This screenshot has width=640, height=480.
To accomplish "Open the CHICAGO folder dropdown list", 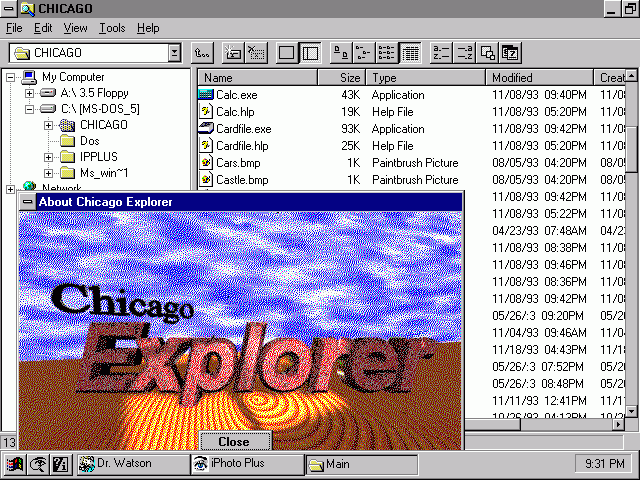I will 175,53.
